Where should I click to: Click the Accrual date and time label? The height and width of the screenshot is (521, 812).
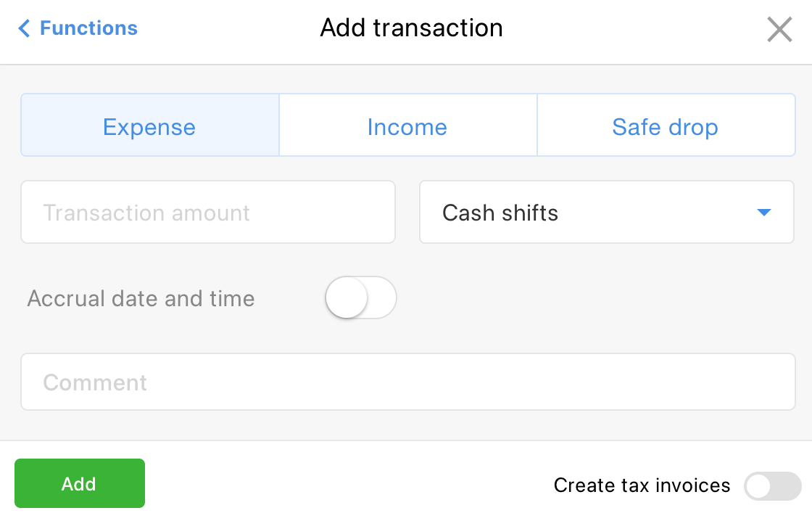141,298
